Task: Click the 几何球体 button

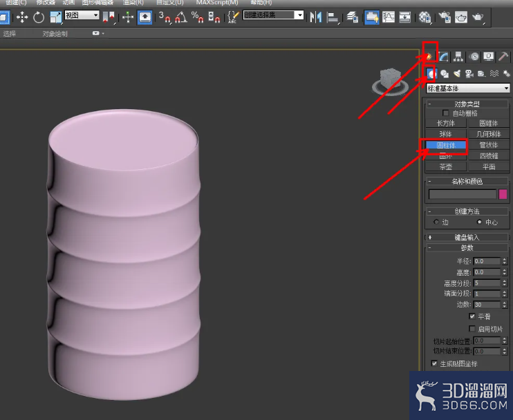Action: (x=489, y=134)
